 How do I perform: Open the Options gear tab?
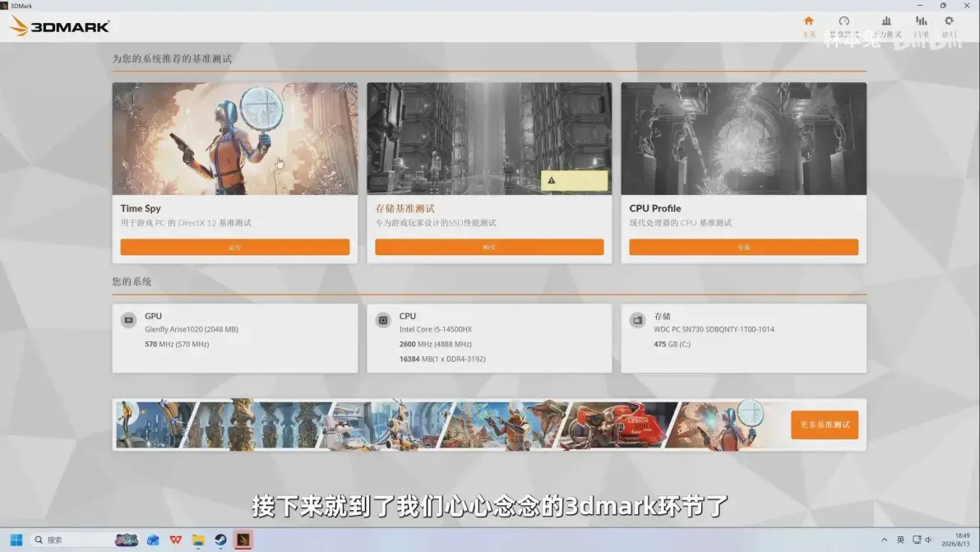point(949,27)
